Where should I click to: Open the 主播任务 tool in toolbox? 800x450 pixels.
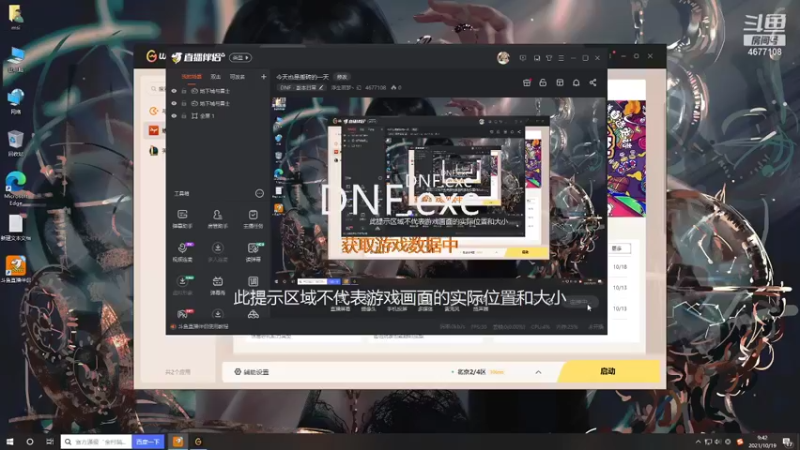click(253, 218)
